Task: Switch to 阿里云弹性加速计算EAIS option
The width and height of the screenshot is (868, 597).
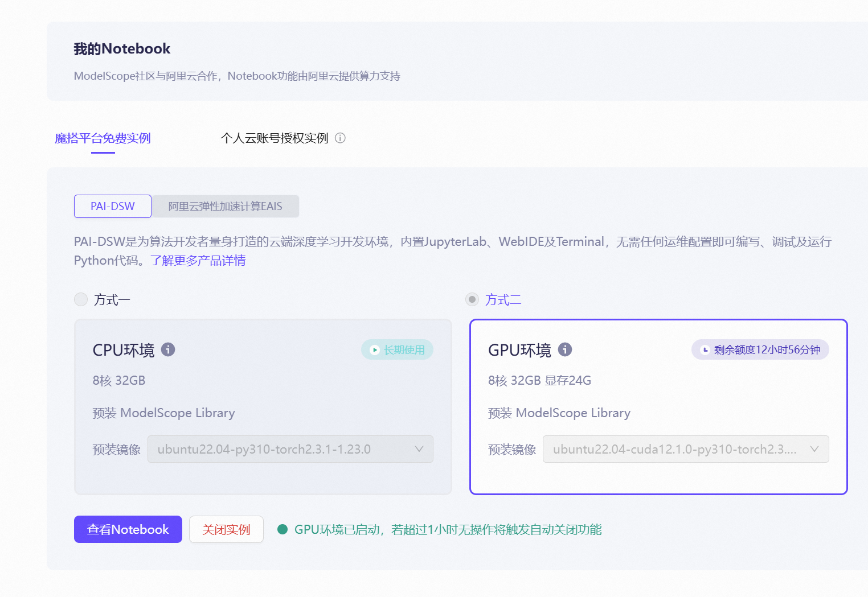Action: click(x=225, y=206)
